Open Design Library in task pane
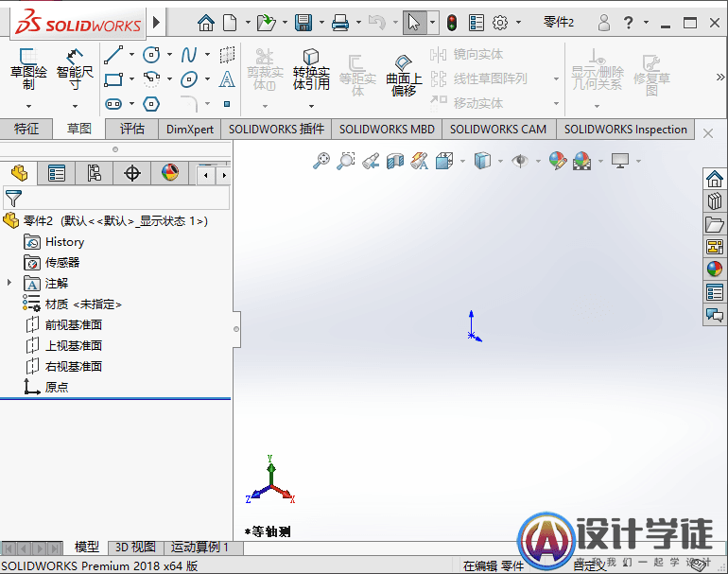This screenshot has width=728, height=574. coord(715,201)
